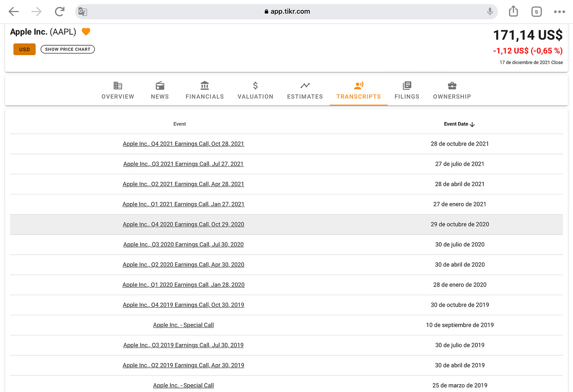Go back with the browser back arrow
The width and height of the screenshot is (573, 392).
(x=14, y=12)
